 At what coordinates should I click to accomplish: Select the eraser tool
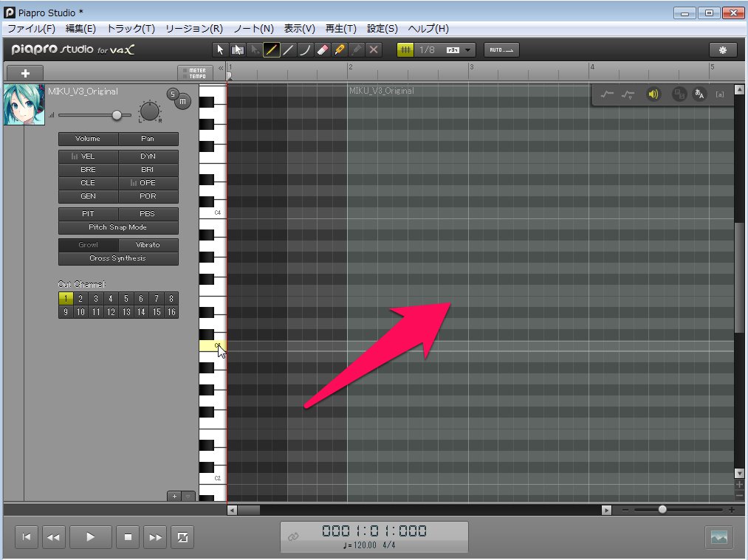(323, 49)
